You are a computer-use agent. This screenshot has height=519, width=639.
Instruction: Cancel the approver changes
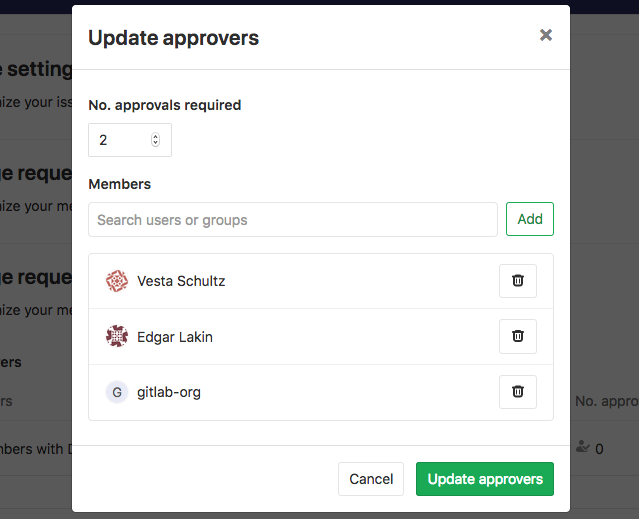tap(371, 479)
